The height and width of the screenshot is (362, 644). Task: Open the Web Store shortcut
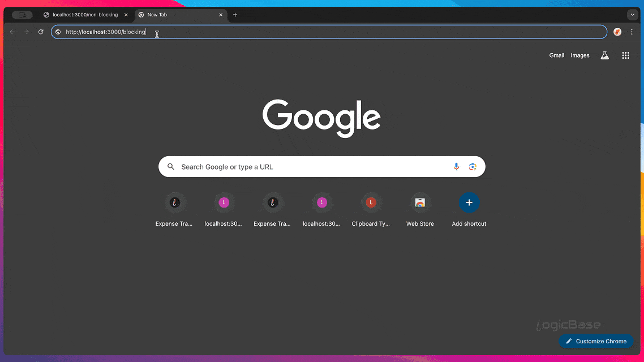pos(420,202)
